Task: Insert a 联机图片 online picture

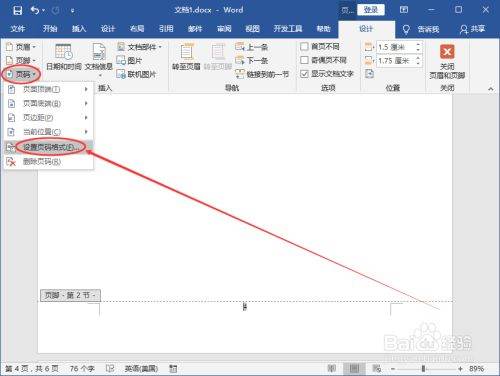Action: (136, 74)
